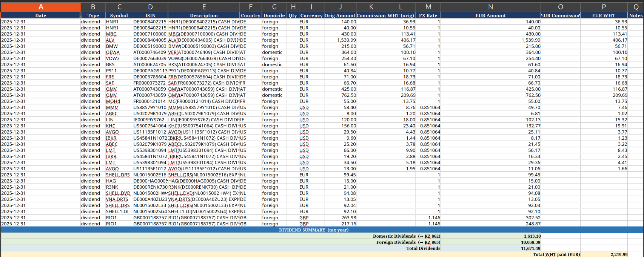The height and width of the screenshot is (257, 644).
Task: Select EUR WHT cell 19.91
Action: (x=604, y=126)
